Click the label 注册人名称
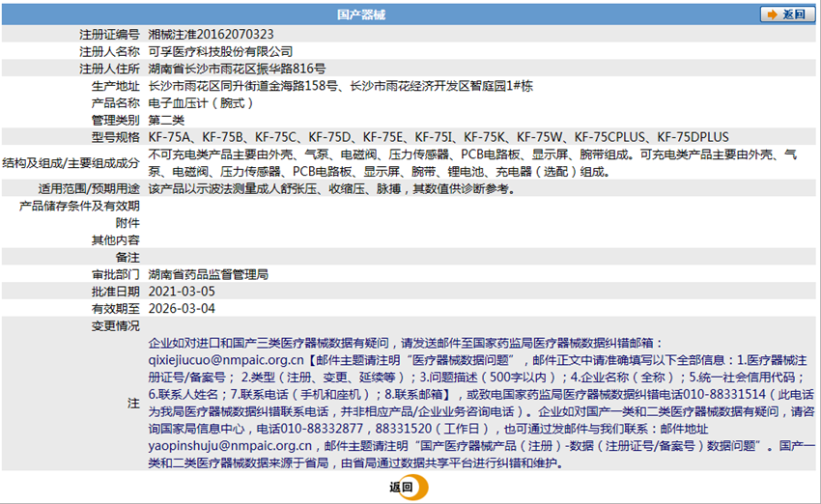Screen dimensions: 821x504 point(109,52)
